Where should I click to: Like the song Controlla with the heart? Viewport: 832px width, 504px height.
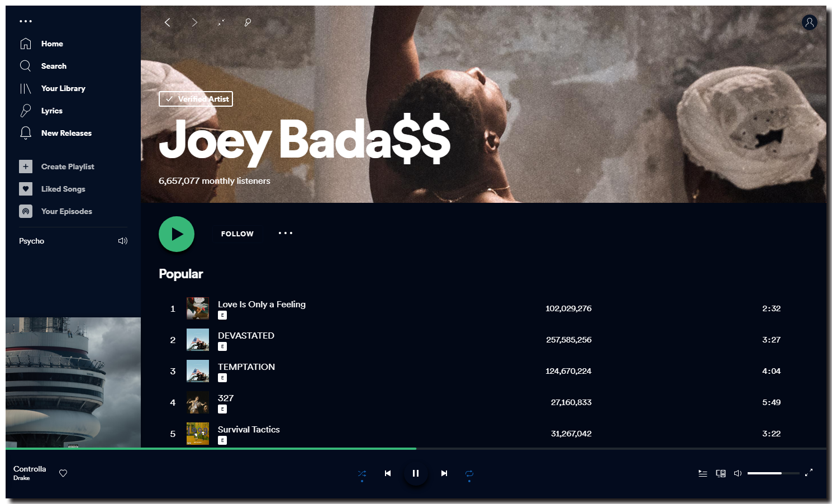[63, 473]
